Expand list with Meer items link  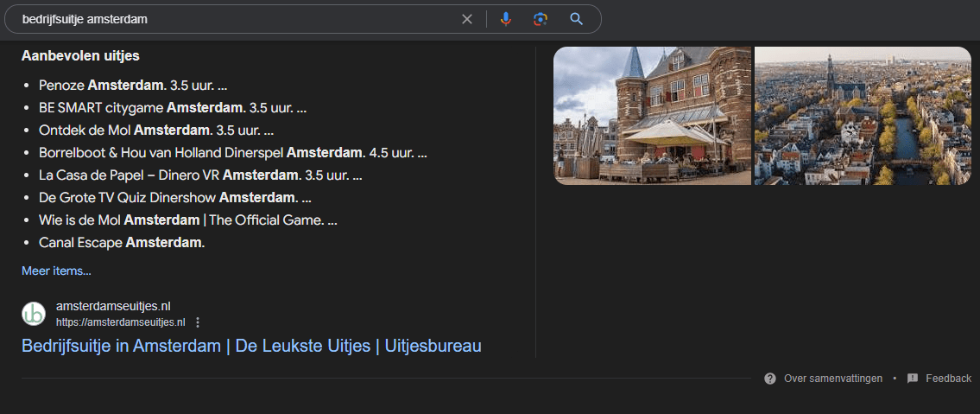pyautogui.click(x=56, y=271)
